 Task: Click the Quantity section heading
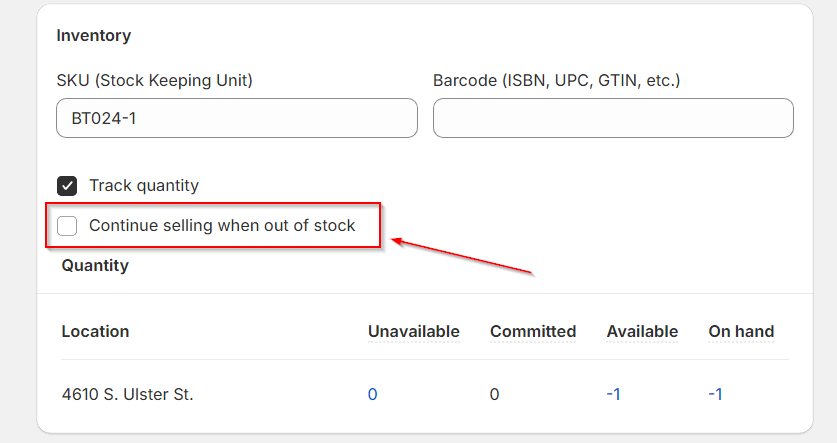coord(95,265)
